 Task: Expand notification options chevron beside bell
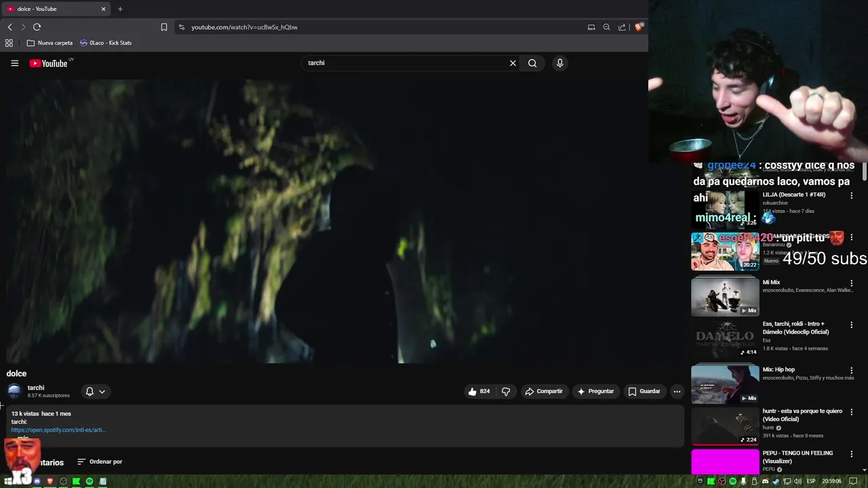[102, 391]
